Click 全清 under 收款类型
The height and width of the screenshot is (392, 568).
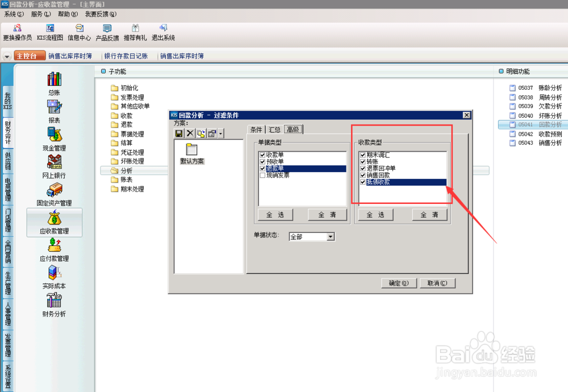point(429,215)
